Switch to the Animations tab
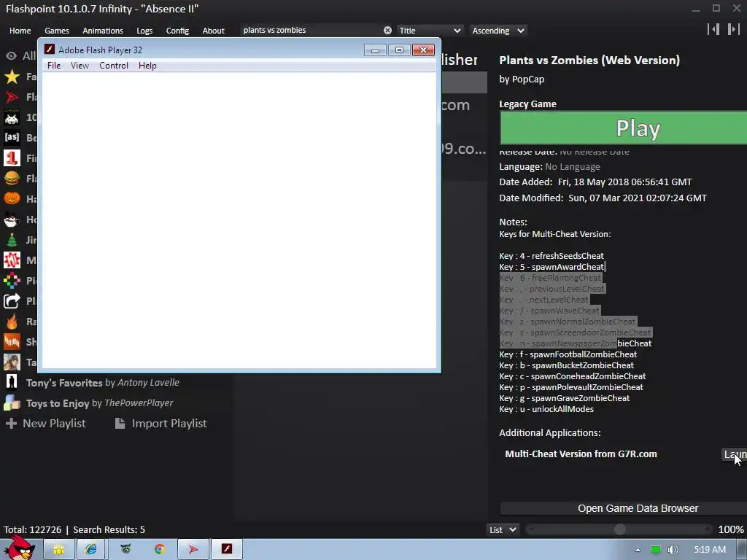 coord(103,31)
